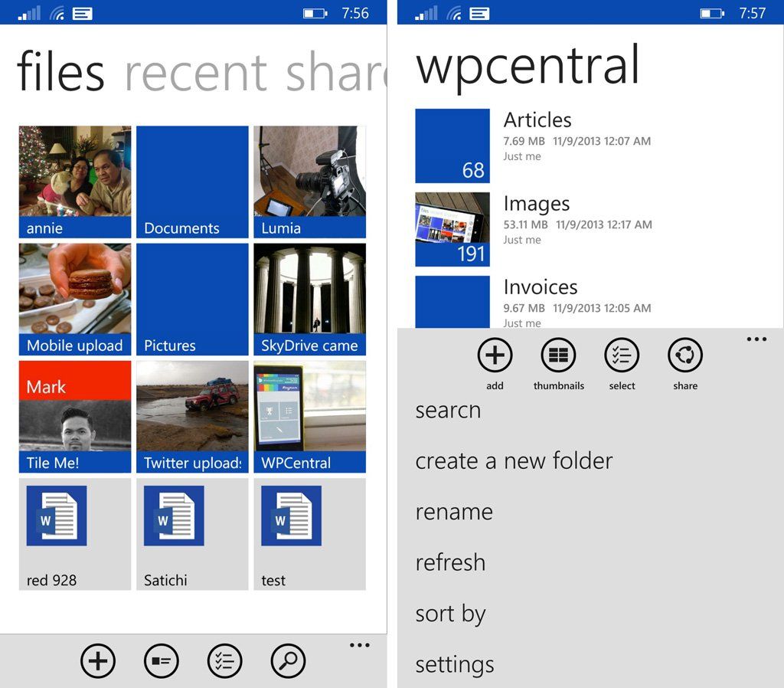Tap the select icon in the right app bar
This screenshot has width=784, height=688.
[x=621, y=356]
